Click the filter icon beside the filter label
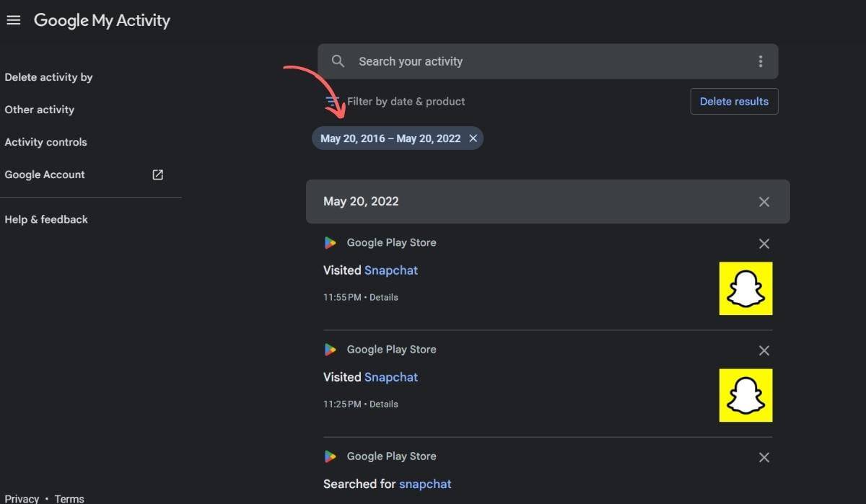The height and width of the screenshot is (504, 866). coord(332,102)
